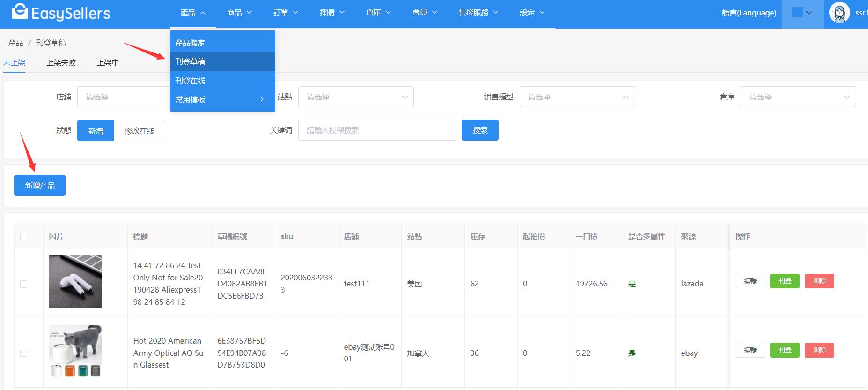Select 新增 status toggle

[96, 131]
